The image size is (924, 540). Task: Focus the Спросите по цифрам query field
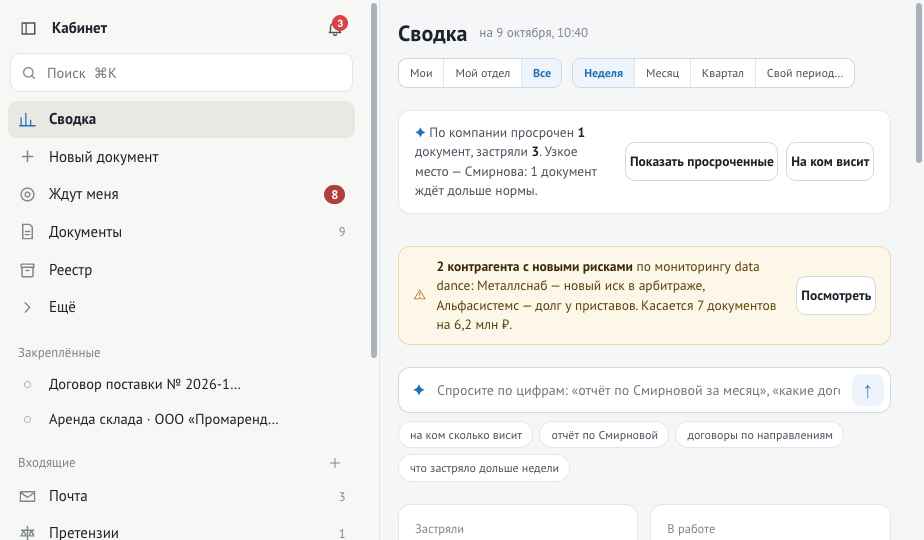point(638,390)
